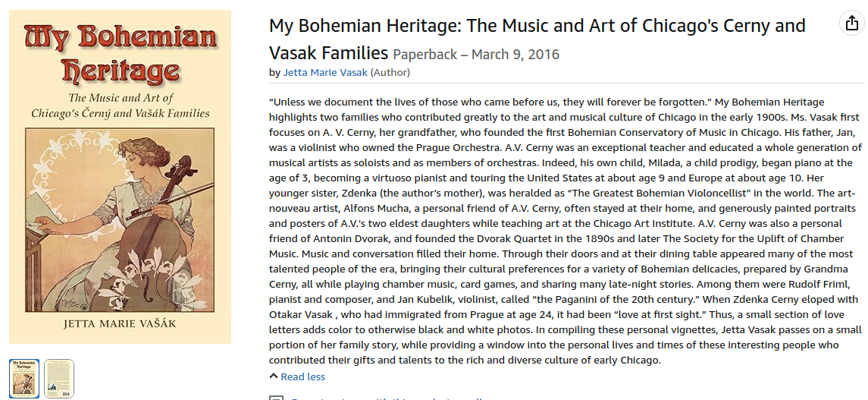The width and height of the screenshot is (868, 400).
Task: Click the red title lettering on the cover
Action: [x=121, y=53]
